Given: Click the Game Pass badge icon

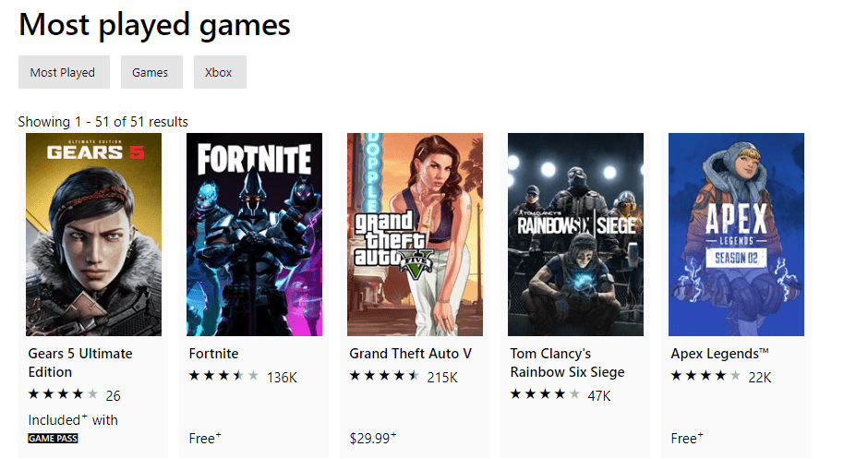Looking at the screenshot, I should (x=53, y=439).
